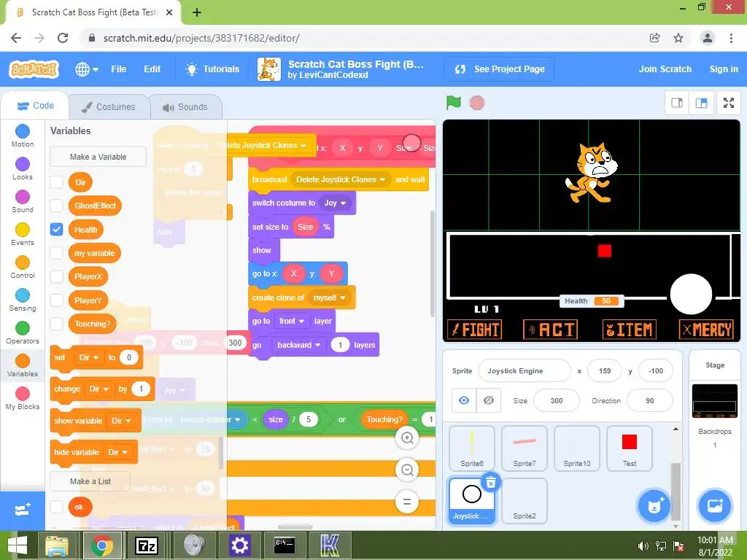
Task: Open the Events block category
Action: (23, 235)
